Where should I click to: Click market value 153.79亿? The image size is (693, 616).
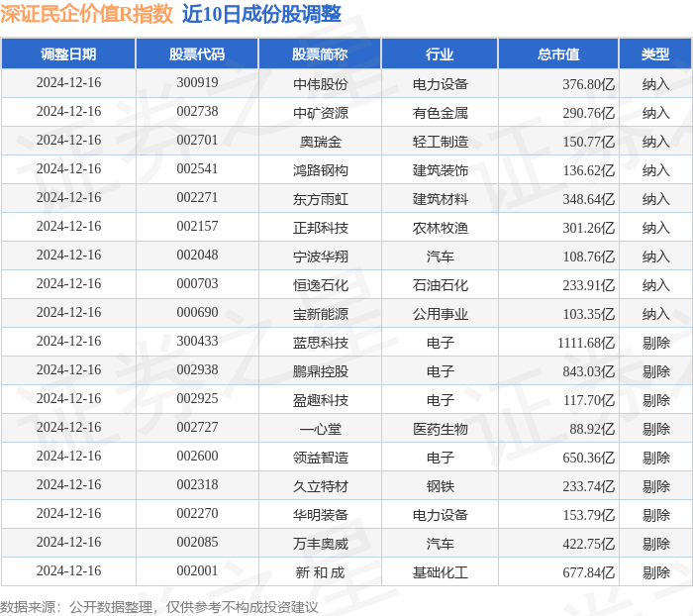pyautogui.click(x=588, y=515)
